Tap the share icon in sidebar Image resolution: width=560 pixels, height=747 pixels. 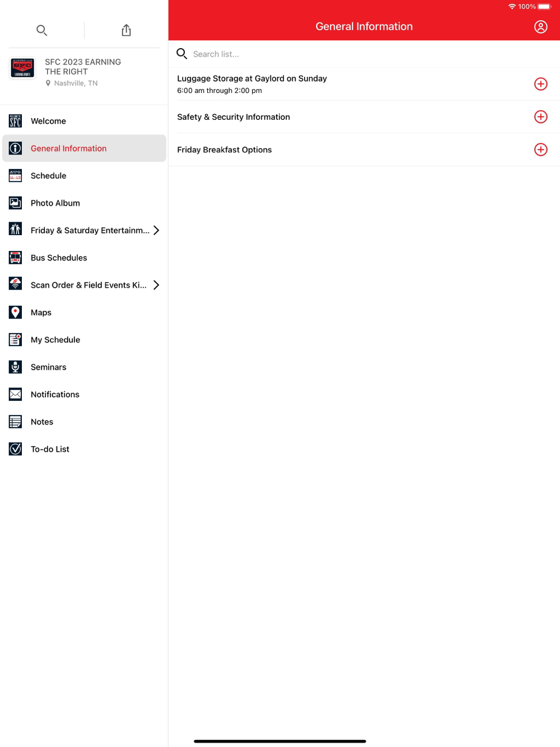coord(126,30)
